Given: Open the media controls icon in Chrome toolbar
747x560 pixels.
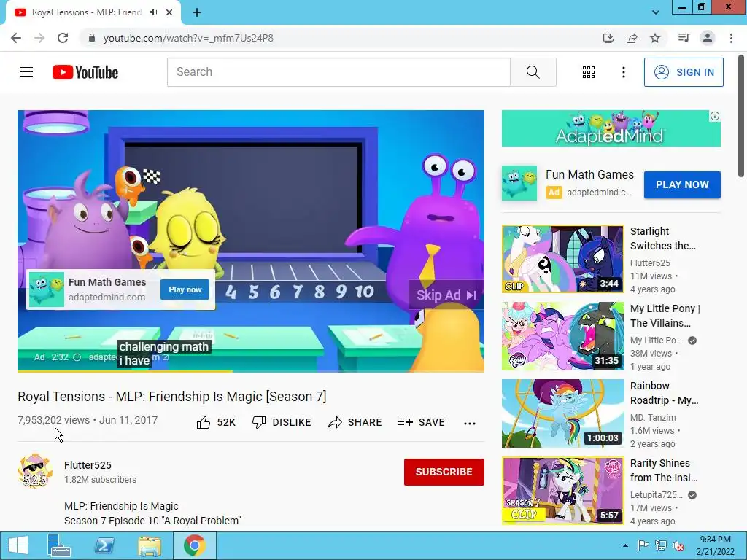Looking at the screenshot, I should coord(684,38).
